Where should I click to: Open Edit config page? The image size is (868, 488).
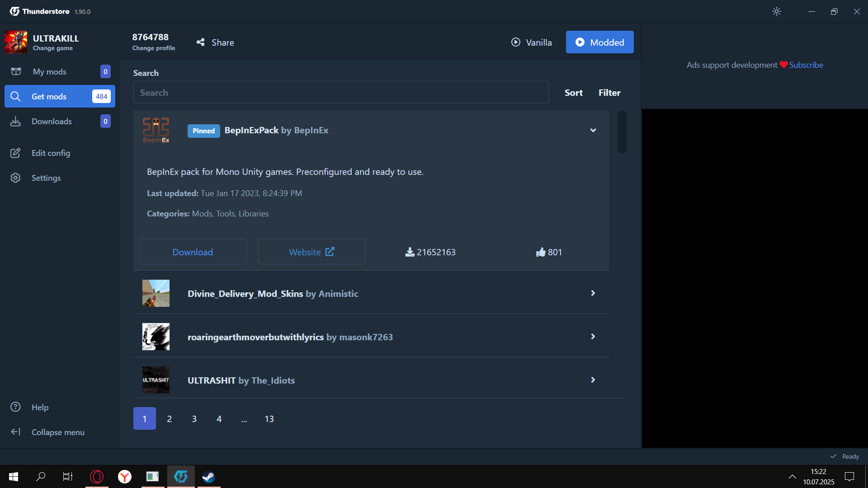(60, 153)
